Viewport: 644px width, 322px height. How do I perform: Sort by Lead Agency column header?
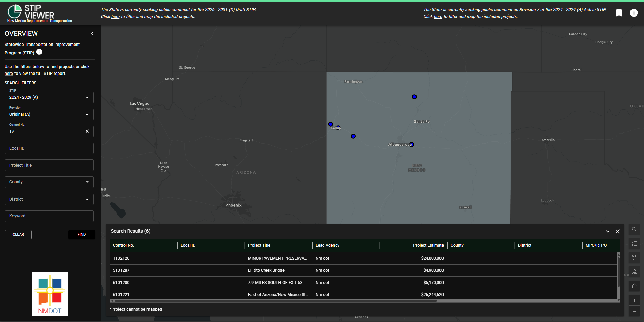[346, 245]
